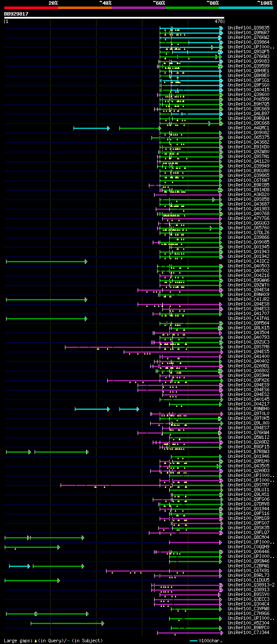This screenshot has width=277, height=644.
Task: Select the UniRef100_Q9FSG1 label
Action: [248, 80]
